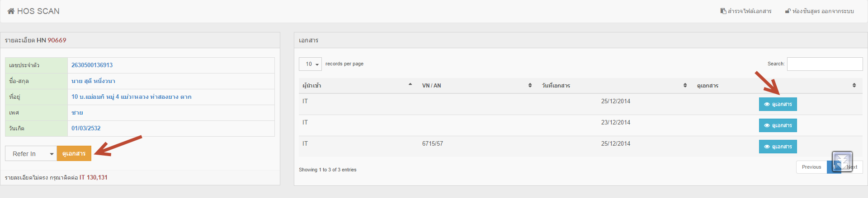Click the HOS SCAN home icon

[x=11, y=11]
